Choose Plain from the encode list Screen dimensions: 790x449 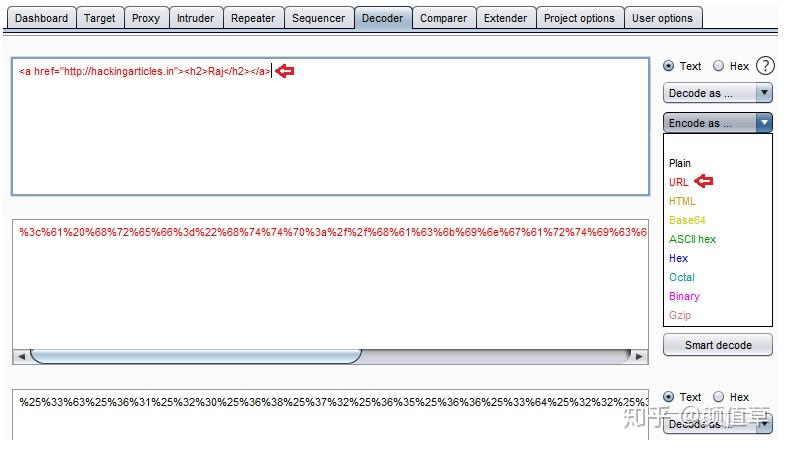(x=680, y=163)
